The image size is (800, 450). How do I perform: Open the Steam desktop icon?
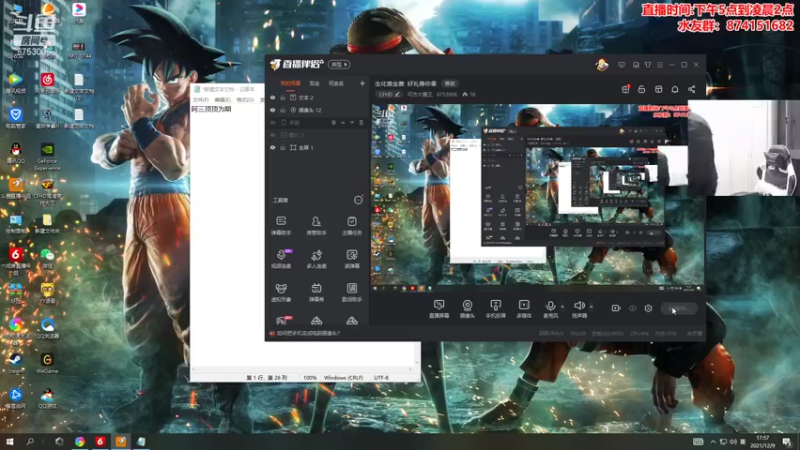16,363
